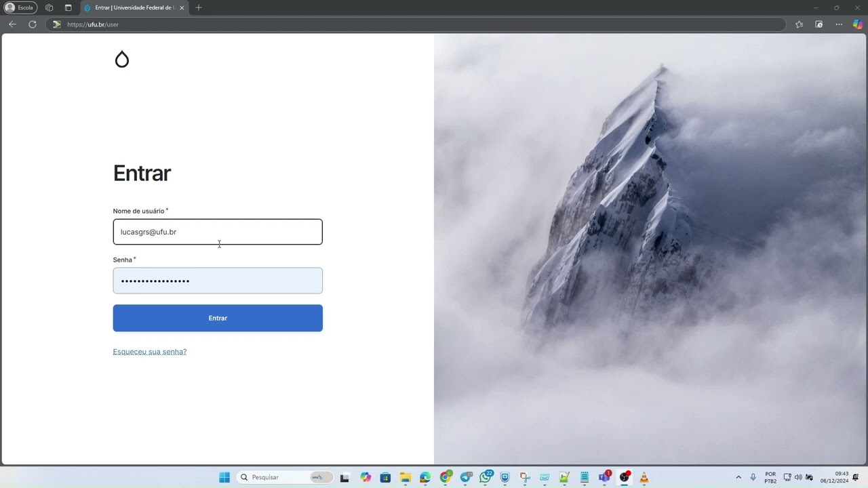
Task: Open the browser workspaces icon
Action: pyautogui.click(x=49, y=7)
